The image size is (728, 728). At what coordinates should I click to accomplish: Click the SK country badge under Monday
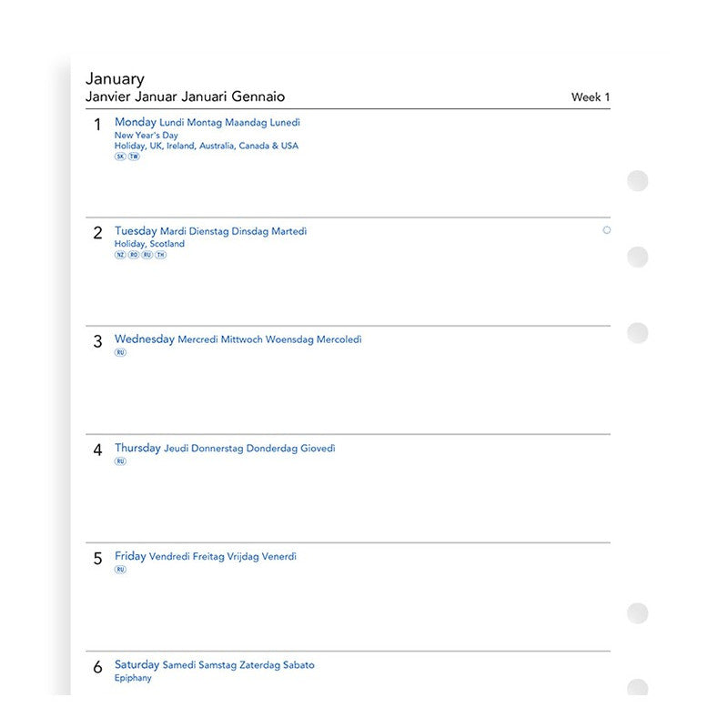pos(120,157)
